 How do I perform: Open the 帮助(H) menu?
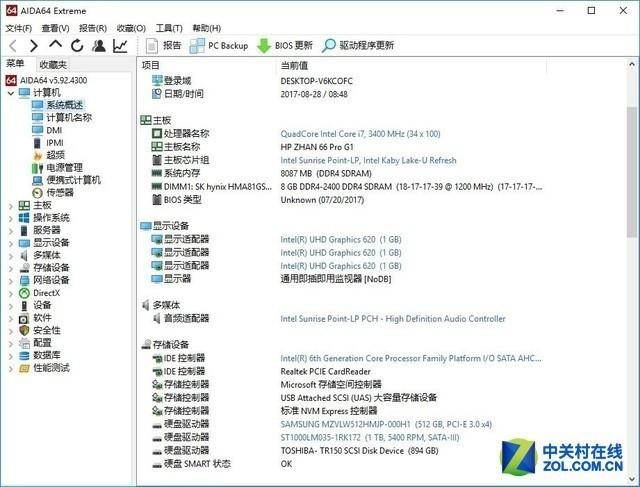207,28
